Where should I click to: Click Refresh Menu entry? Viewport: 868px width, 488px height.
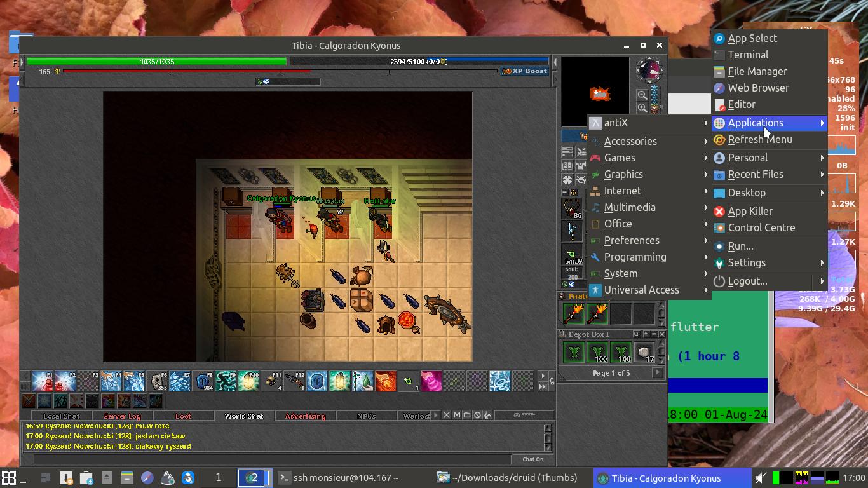[x=769, y=139]
